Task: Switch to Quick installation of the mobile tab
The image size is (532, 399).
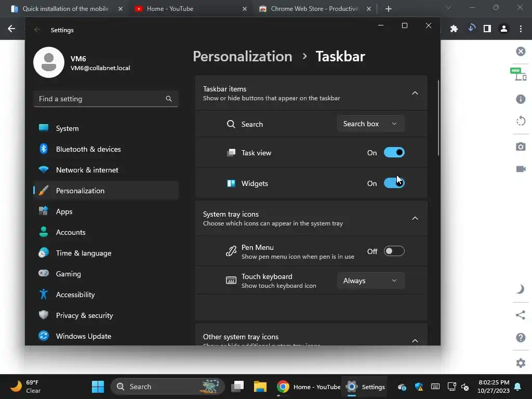Action: 65,9
